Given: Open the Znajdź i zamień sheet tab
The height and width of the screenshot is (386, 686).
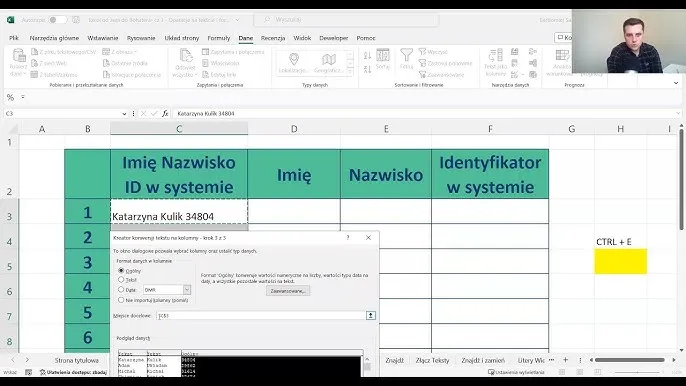Looking at the screenshot, I should (x=483, y=360).
